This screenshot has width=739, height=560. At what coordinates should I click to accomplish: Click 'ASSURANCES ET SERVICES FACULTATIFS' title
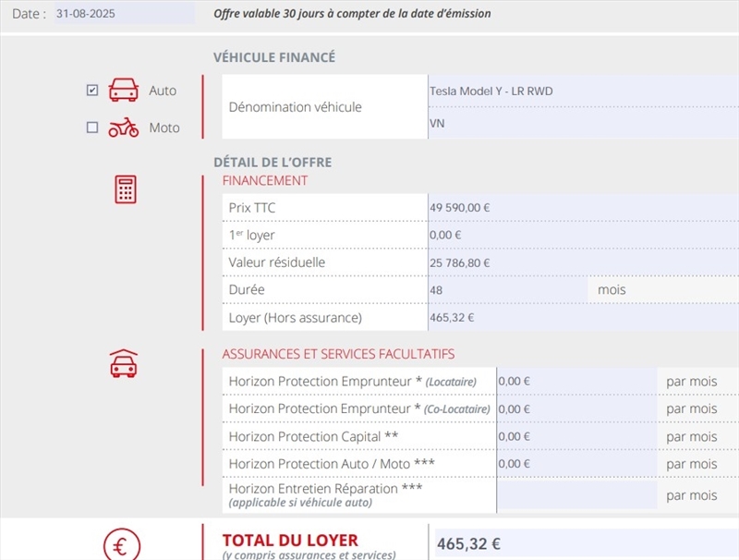(338, 354)
